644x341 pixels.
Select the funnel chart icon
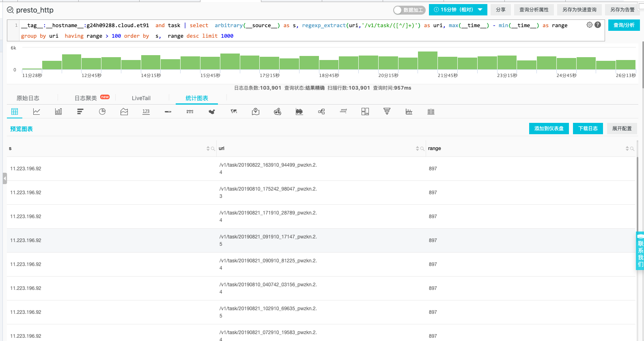coord(387,112)
